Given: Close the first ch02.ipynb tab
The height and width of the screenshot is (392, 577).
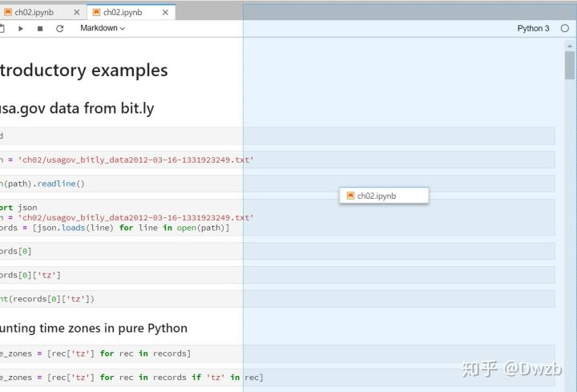Looking at the screenshot, I should (x=77, y=13).
